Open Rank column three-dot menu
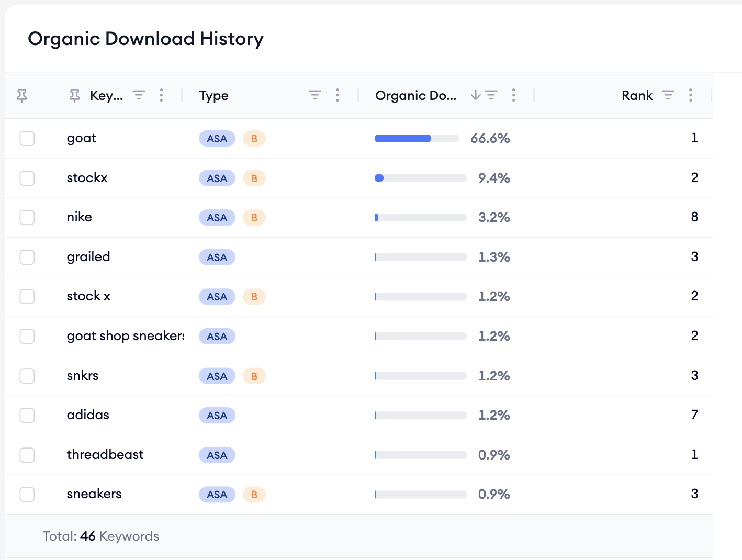 [691, 95]
